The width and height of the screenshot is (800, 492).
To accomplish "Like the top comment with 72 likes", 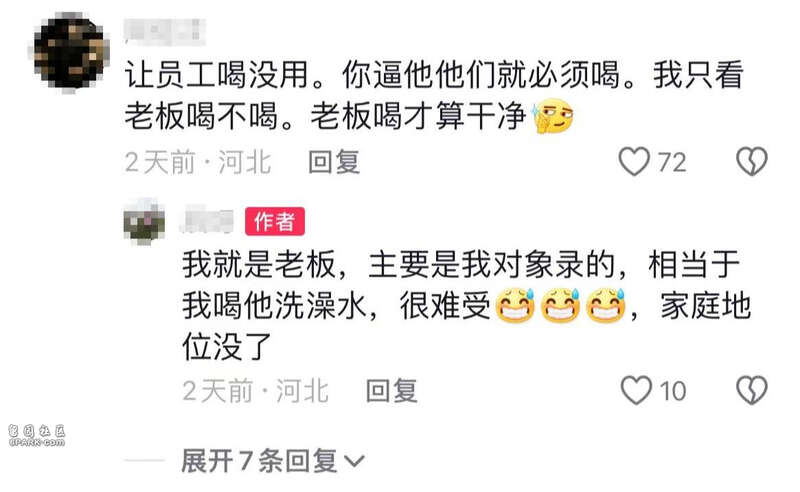I will (x=634, y=162).
